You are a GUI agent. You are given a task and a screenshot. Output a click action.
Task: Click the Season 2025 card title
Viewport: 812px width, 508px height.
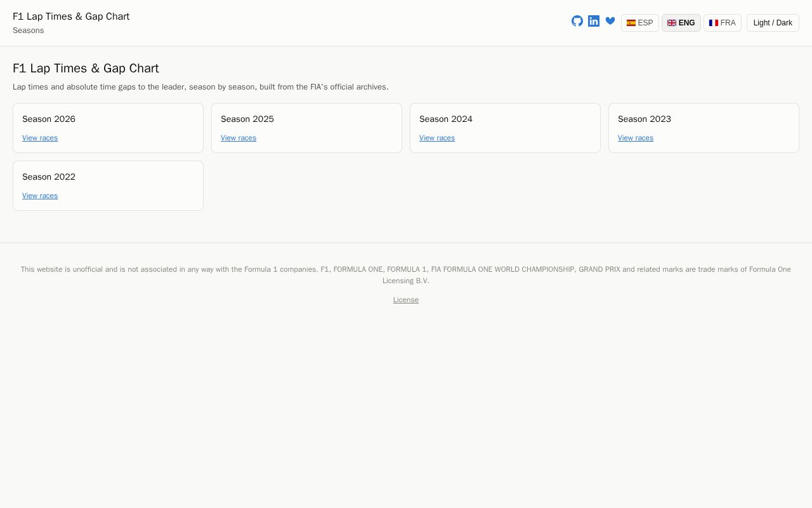point(247,119)
